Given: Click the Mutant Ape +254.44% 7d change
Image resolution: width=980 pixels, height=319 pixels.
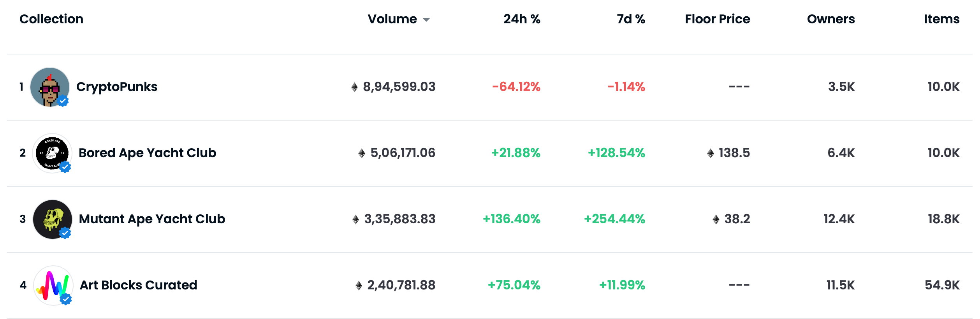Looking at the screenshot, I should [x=614, y=219].
